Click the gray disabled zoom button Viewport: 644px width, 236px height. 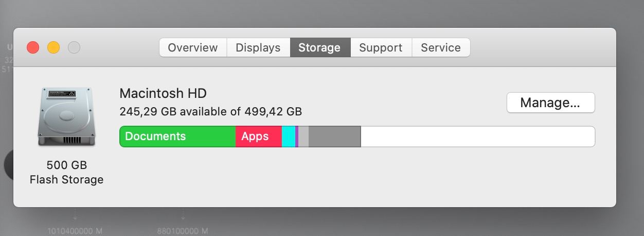pyautogui.click(x=74, y=47)
